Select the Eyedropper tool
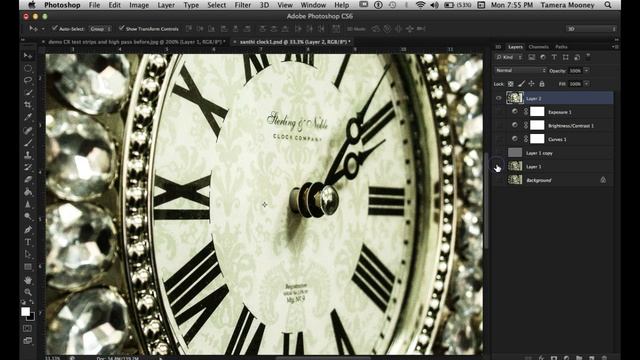Image resolution: width=640 pixels, height=360 pixels. [28, 118]
